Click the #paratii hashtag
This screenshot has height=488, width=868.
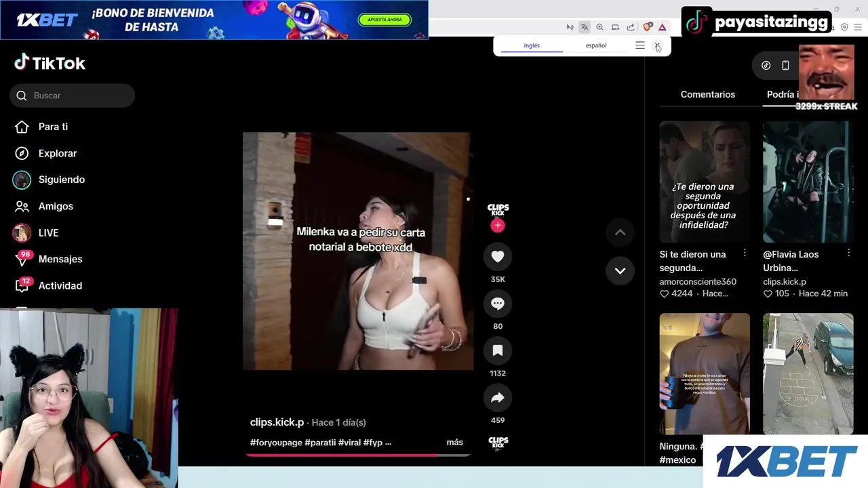tap(320, 443)
